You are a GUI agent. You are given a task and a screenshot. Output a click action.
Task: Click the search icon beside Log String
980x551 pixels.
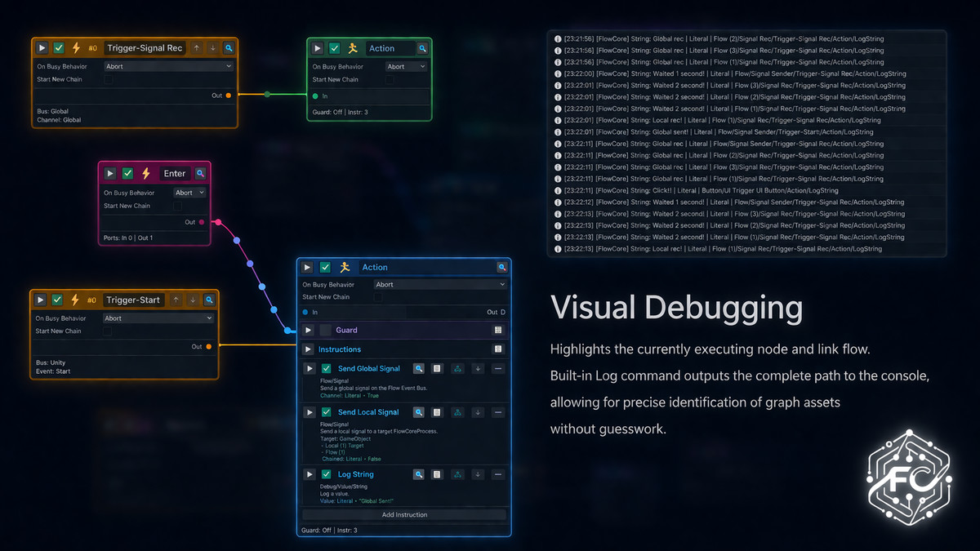419,474
